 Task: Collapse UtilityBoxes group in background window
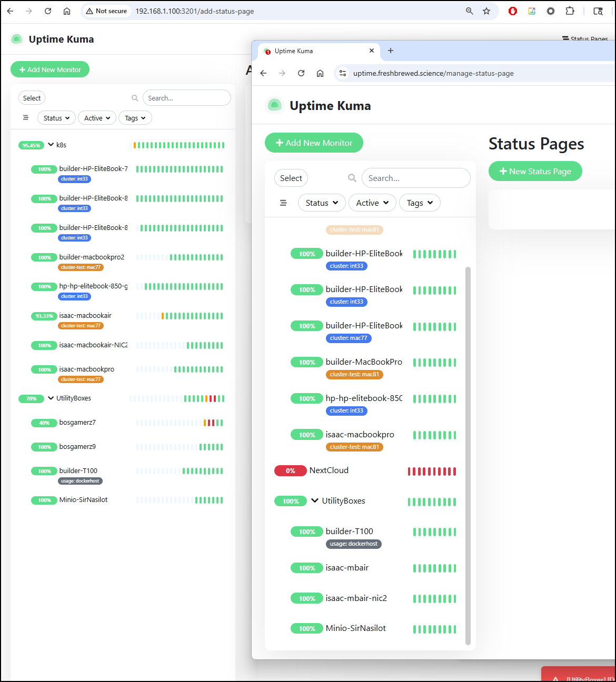[51, 398]
